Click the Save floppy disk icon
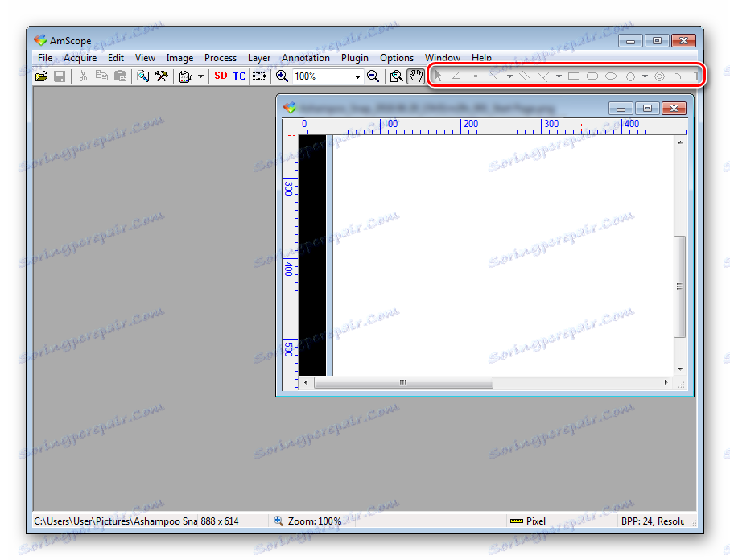This screenshot has height=560, width=730. coord(60,76)
